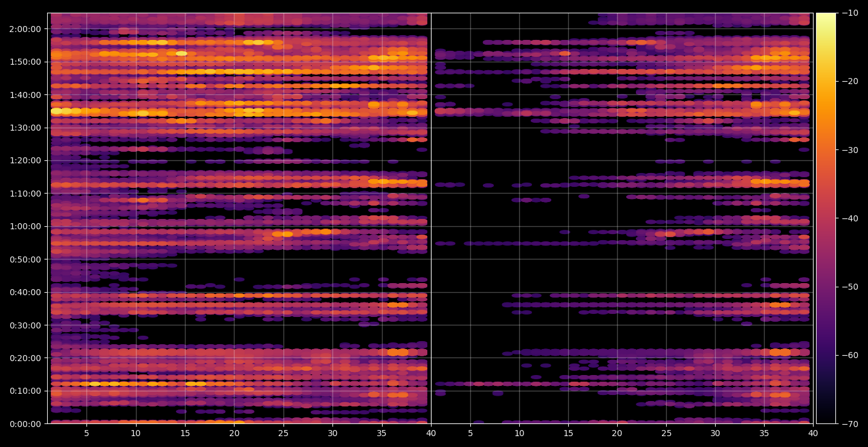
Task: Select x-axis label 20 of right heatmap
Action: tap(617, 433)
